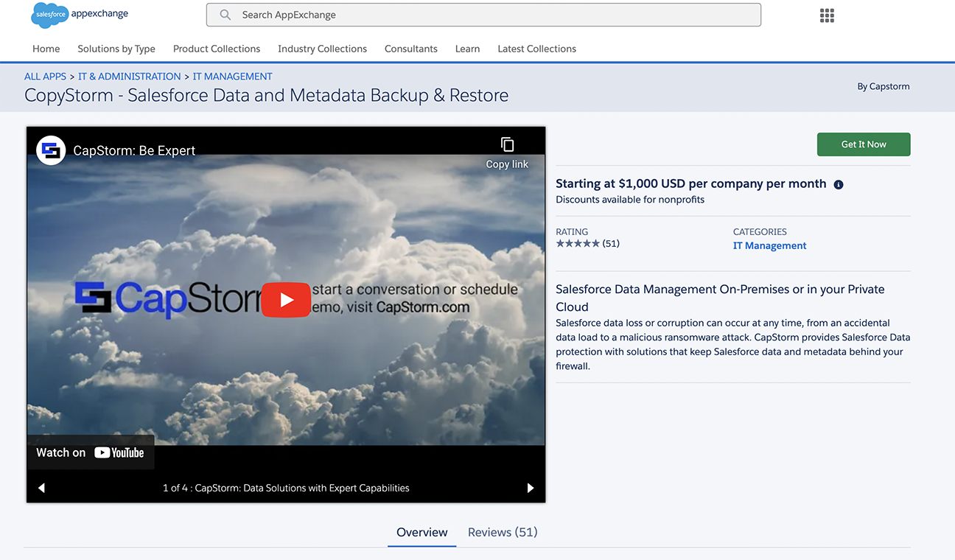Go to previous carousel slide arrow
Screen dimensions: 955x560
[41, 488]
